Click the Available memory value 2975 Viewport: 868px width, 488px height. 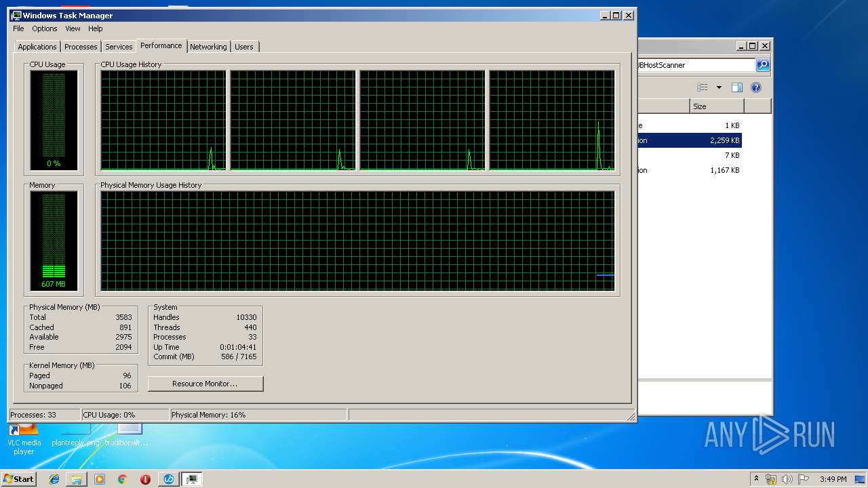pyautogui.click(x=123, y=337)
